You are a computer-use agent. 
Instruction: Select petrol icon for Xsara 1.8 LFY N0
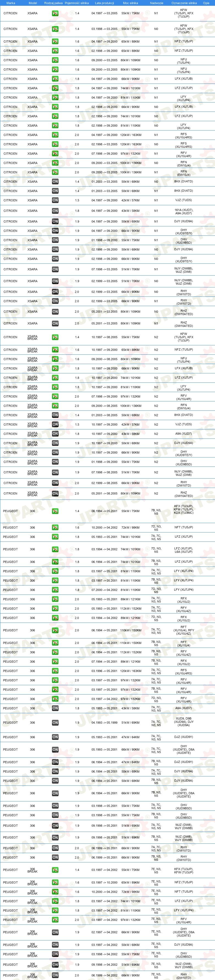(x=55, y=126)
